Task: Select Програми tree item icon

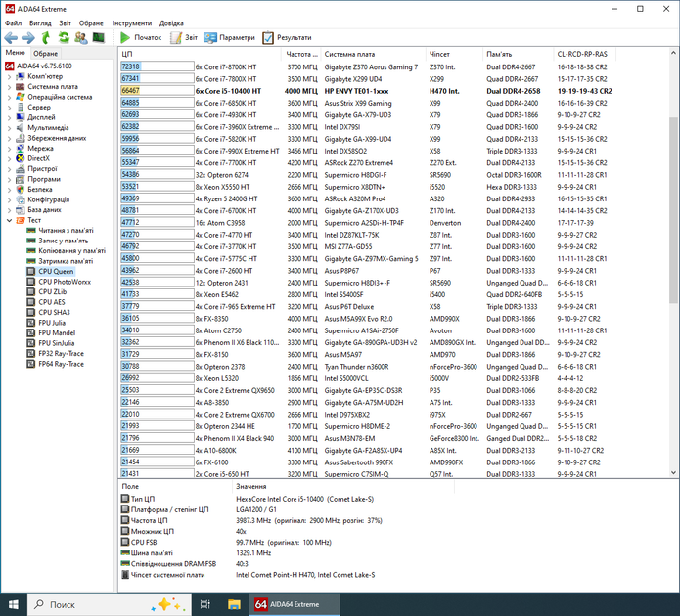Action: coord(20,179)
